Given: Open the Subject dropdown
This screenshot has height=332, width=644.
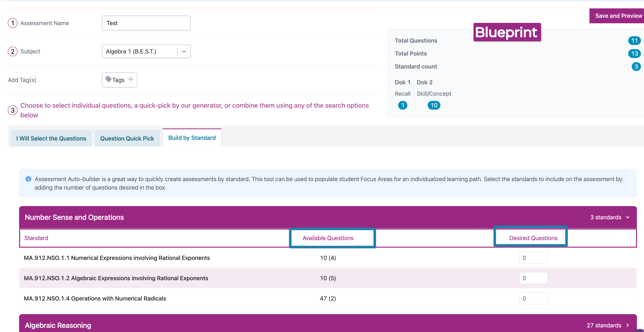Looking at the screenshot, I should tap(184, 51).
